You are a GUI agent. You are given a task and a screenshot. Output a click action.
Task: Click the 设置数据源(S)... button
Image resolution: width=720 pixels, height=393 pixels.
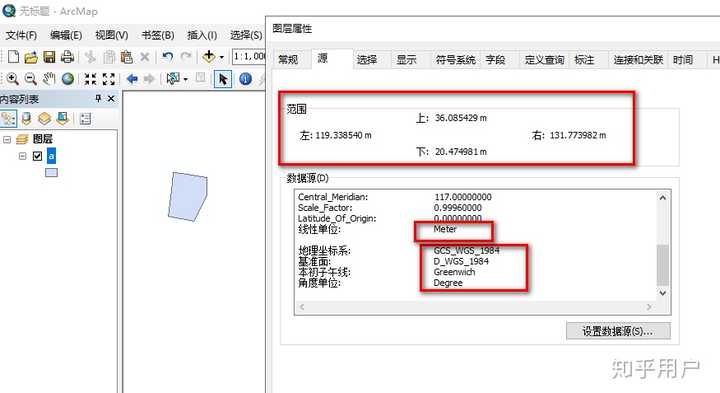(x=618, y=331)
